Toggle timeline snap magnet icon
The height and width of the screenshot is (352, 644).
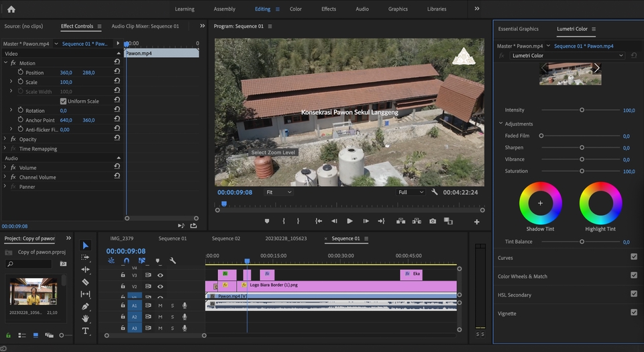click(127, 261)
